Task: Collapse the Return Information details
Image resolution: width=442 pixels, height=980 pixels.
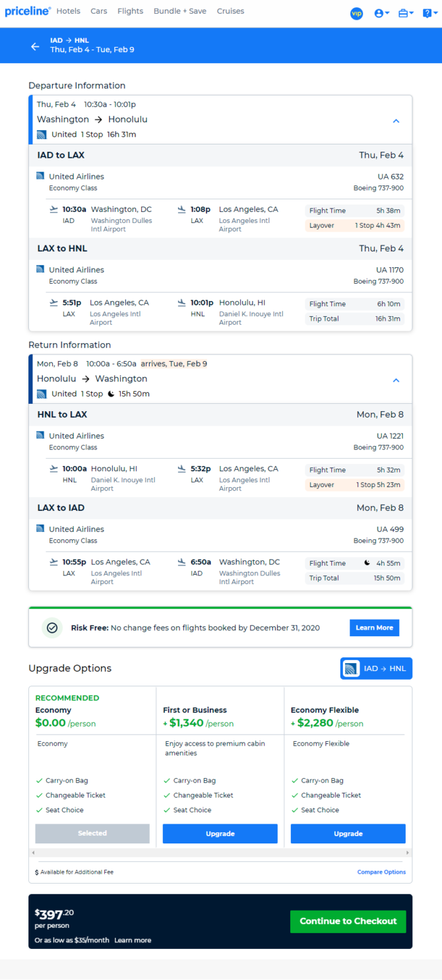Action: 396,380
